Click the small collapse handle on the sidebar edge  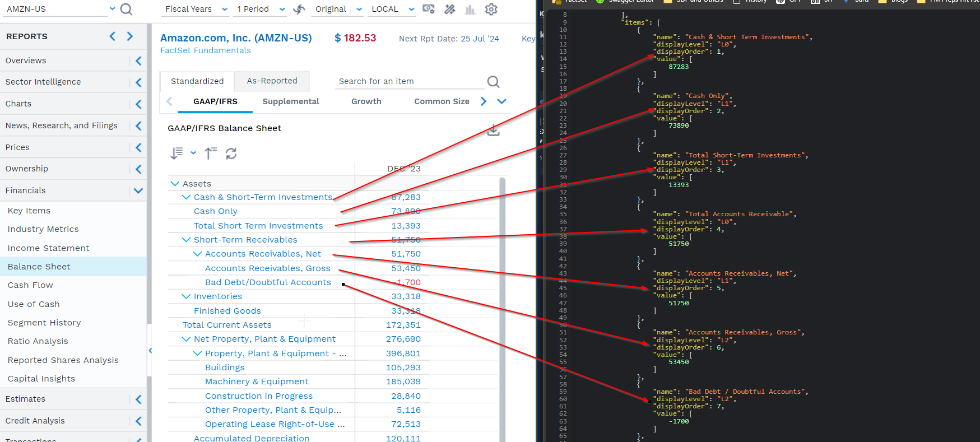coord(150,351)
